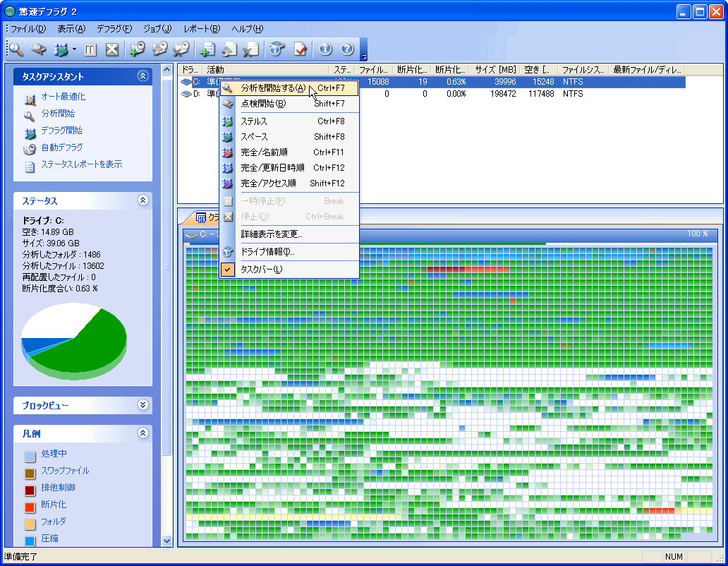Click the pause icon in toolbar
This screenshot has width=728, height=566.
[90, 49]
